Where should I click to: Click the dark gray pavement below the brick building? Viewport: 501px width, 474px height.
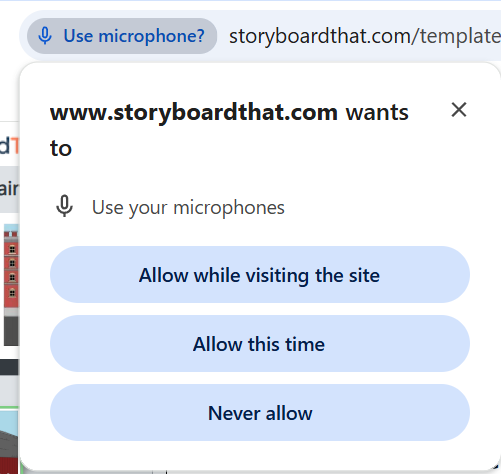(x=12, y=331)
